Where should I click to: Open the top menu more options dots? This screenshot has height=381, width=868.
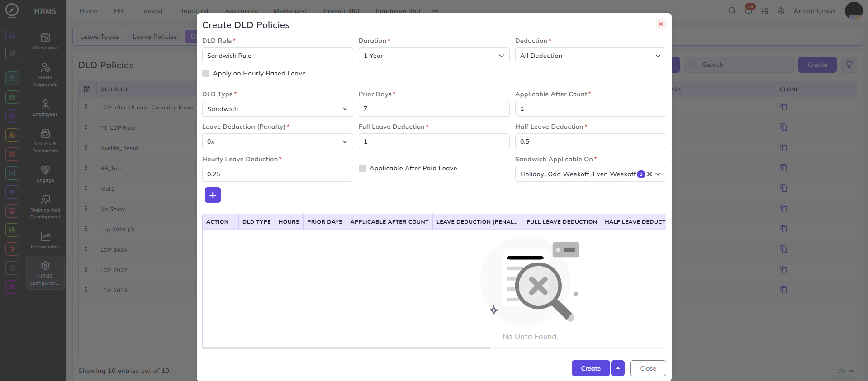(435, 11)
